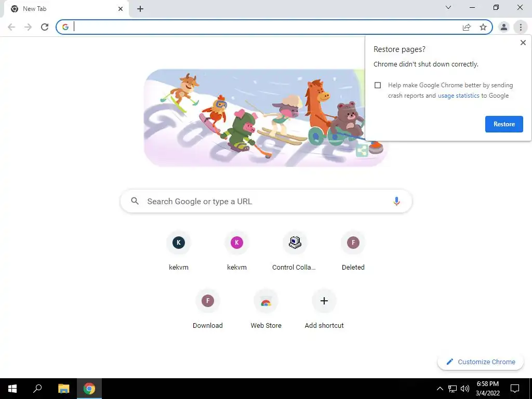Open File Explorer from taskbar

tap(63, 389)
